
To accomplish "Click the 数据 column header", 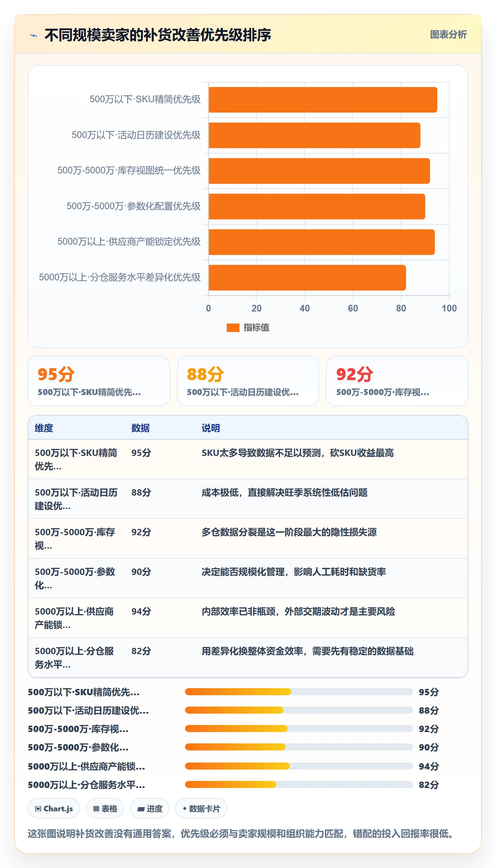I will coord(140,428).
